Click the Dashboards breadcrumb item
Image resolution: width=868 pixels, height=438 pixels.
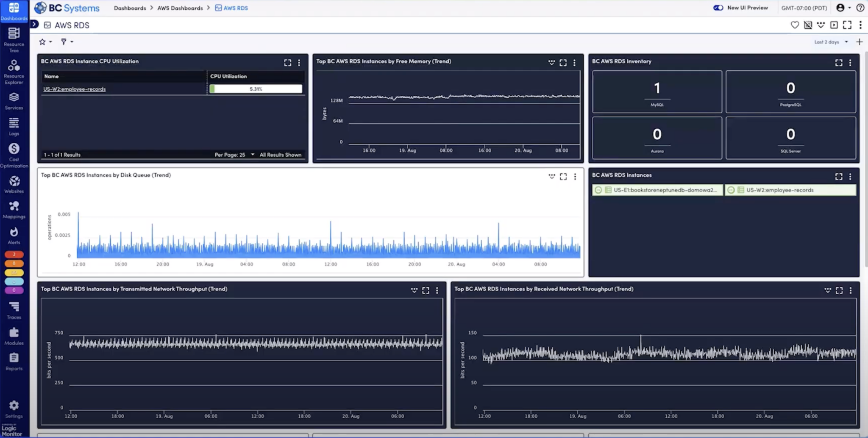click(x=130, y=8)
